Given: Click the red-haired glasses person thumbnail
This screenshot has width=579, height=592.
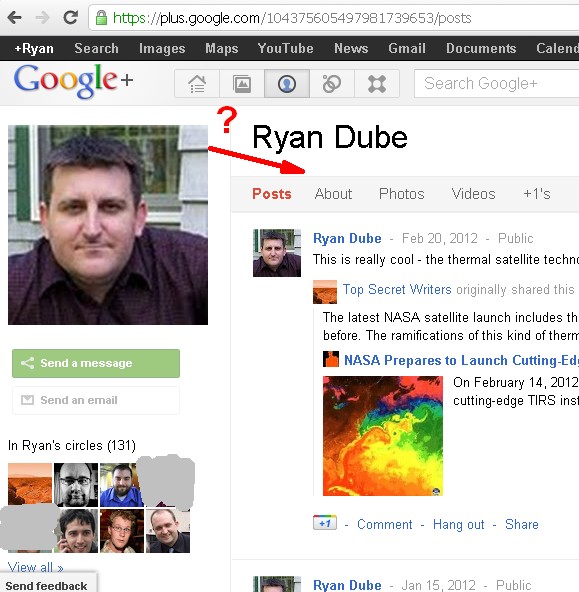Looking at the screenshot, I should click(x=122, y=531).
